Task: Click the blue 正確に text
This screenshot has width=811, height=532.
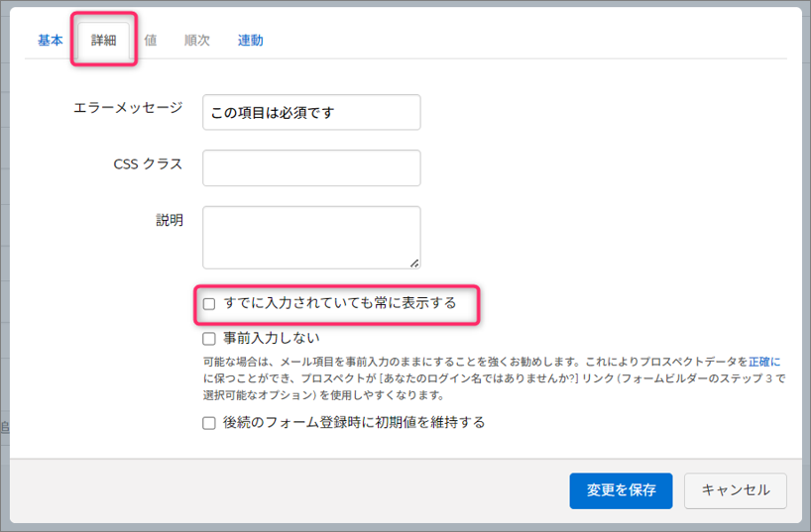Action: [765, 362]
